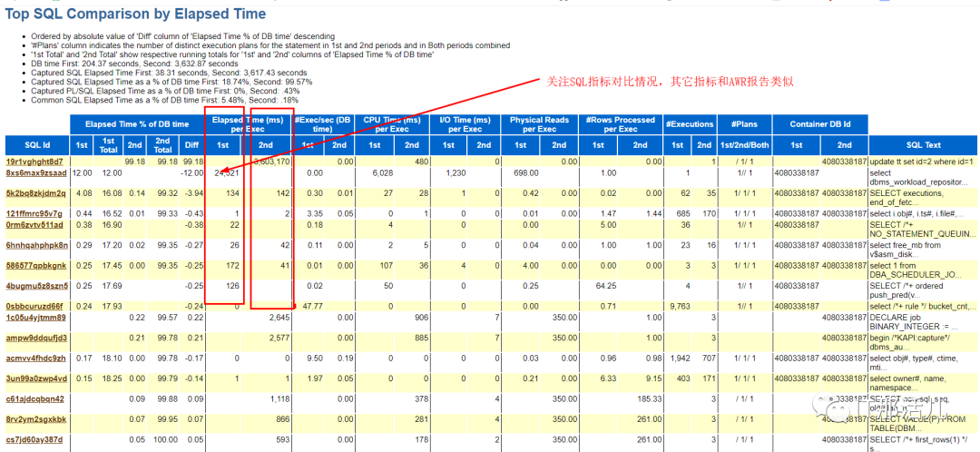Click SQL text 'update tt set id=2 where id=1'
The width and height of the screenshot is (980, 452).
pos(923,162)
